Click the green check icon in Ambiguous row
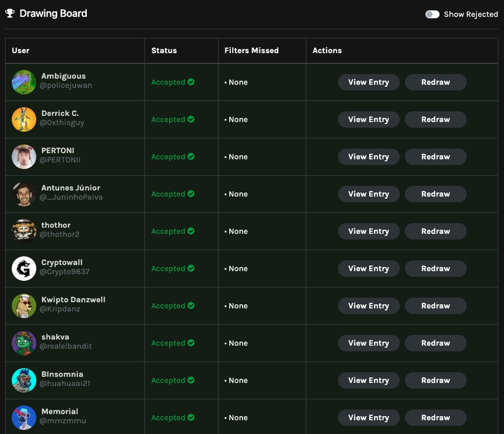 (x=191, y=82)
